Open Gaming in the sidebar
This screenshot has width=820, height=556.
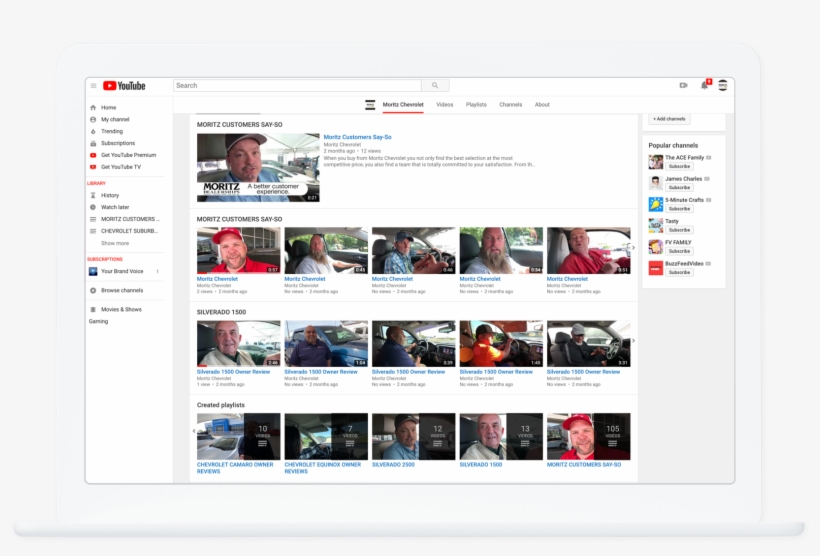click(x=98, y=322)
